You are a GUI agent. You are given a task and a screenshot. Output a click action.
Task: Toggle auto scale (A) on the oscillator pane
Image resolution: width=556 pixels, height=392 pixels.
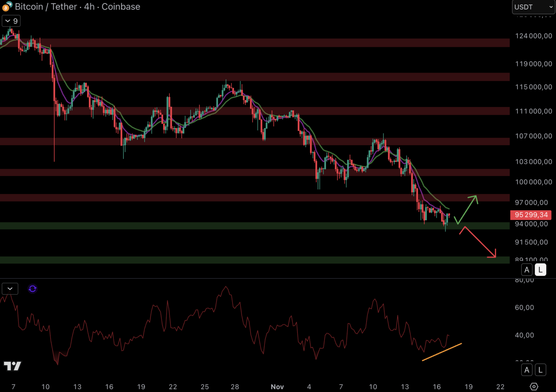pos(527,370)
